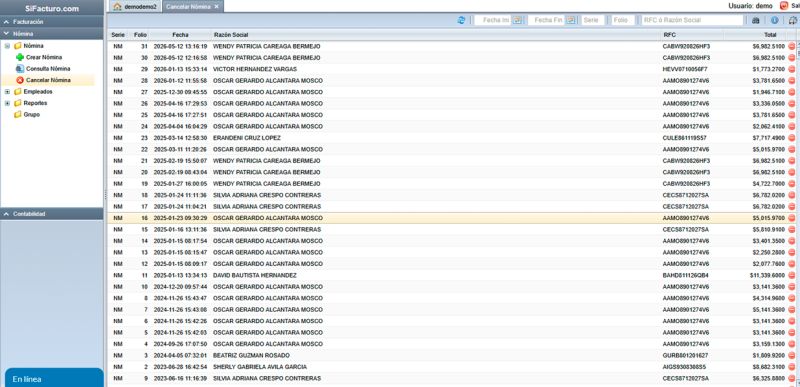Switch to the demodemo2 tab
Viewport: 800px width, 387px height.
click(135, 7)
